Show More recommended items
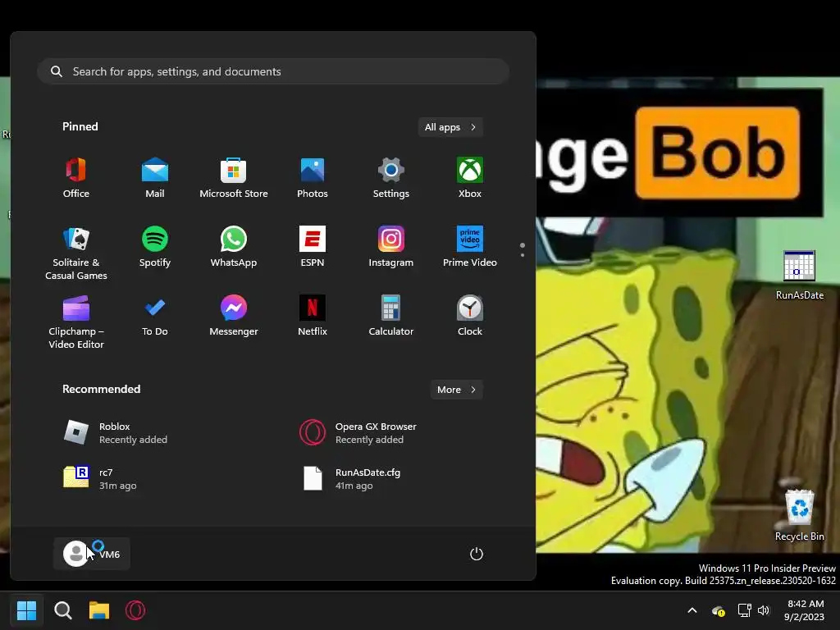Screen dimensions: 840x630 pos(456,390)
